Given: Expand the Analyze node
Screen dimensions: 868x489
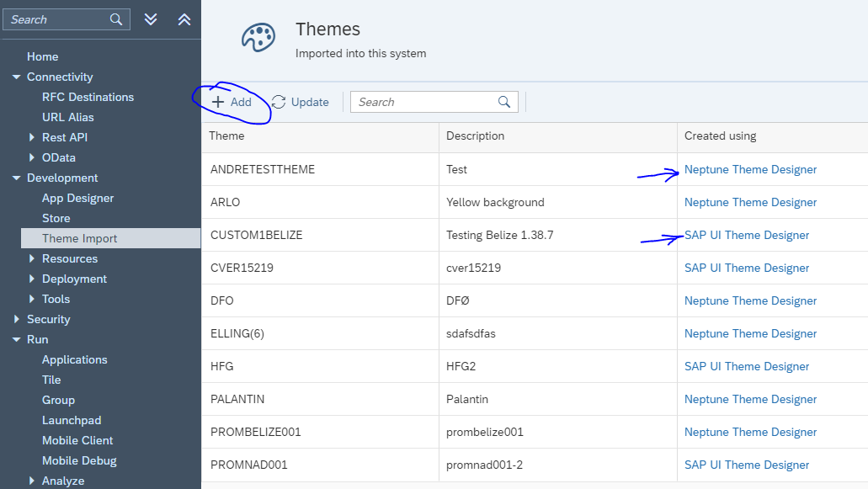Looking at the screenshot, I should pos(31,481).
